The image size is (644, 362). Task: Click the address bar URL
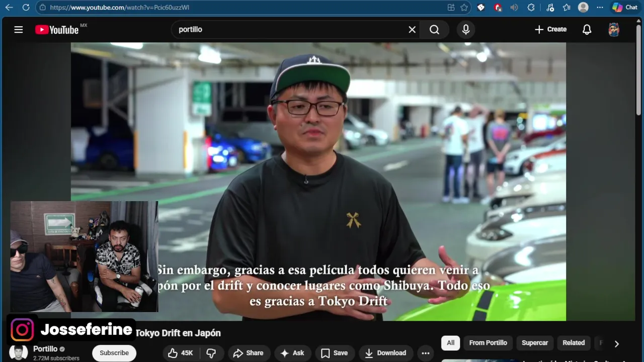[120, 8]
